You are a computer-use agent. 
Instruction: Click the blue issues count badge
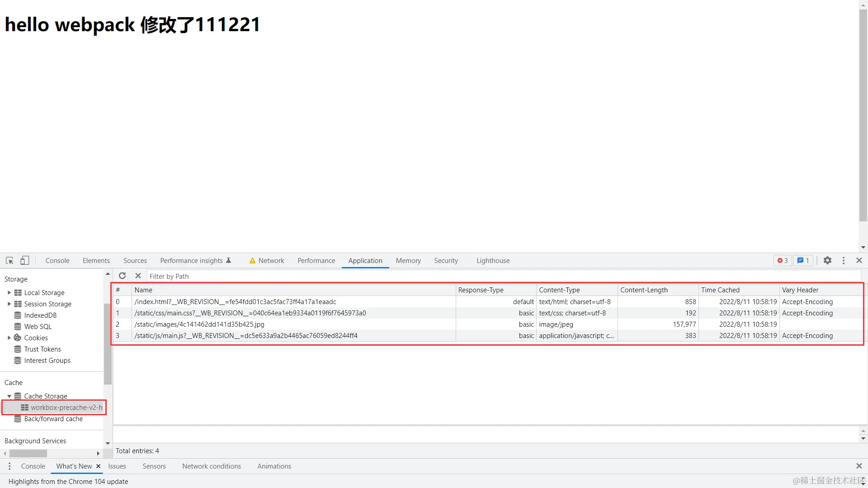click(803, 261)
